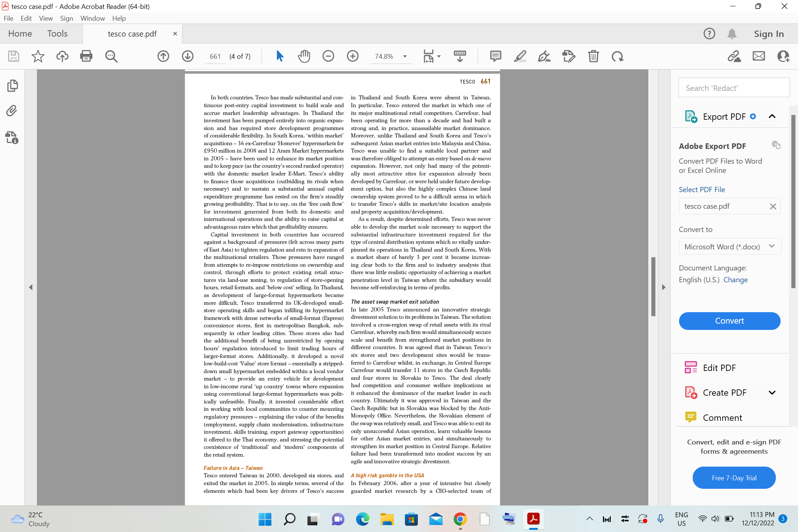The image size is (798, 532).
Task: Open the Edit menu
Action: point(26,18)
